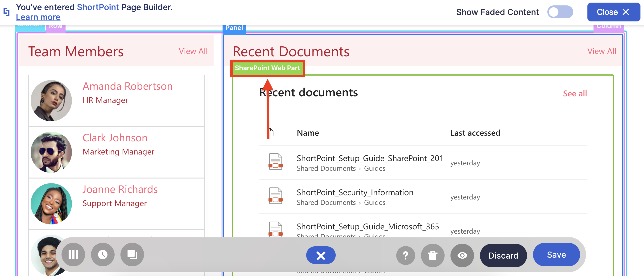Click the blue X cancel button in toolbar
The image size is (644, 276).
pos(321,255)
